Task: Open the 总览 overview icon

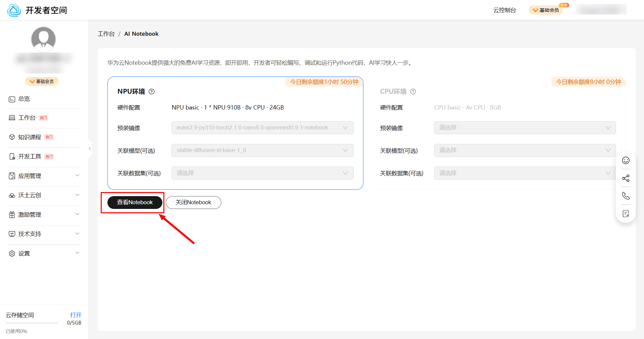Action: point(12,99)
